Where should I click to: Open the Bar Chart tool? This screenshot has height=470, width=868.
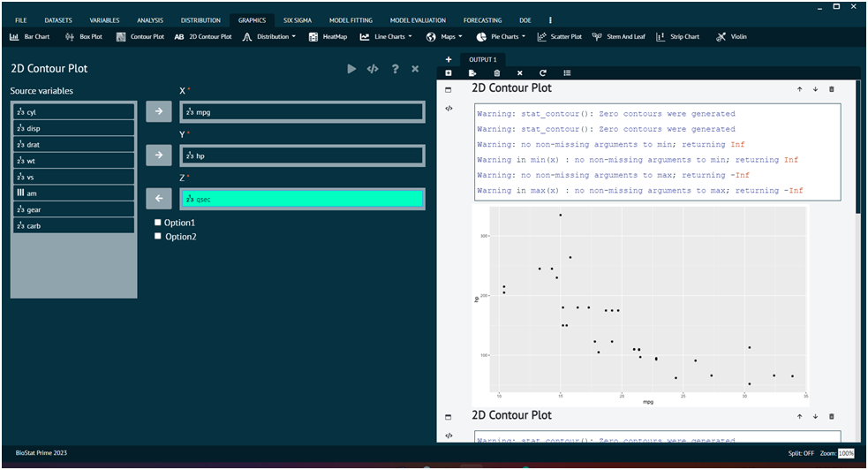pos(30,36)
